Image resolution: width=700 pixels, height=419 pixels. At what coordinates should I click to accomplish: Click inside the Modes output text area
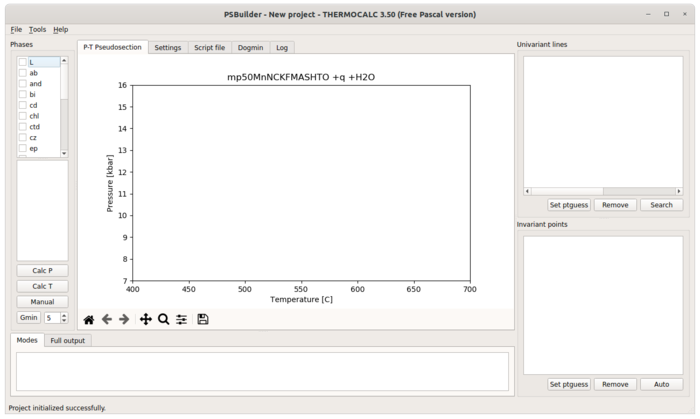(x=262, y=372)
